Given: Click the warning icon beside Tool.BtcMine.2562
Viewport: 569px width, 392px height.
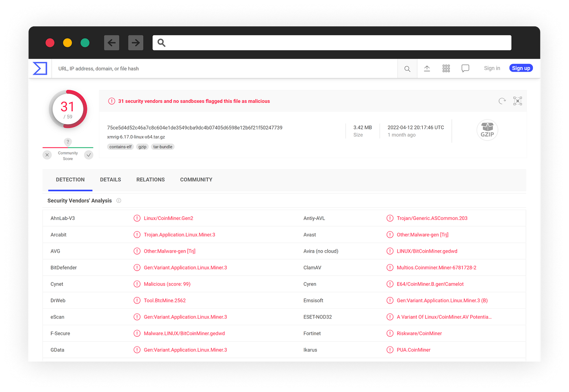Looking at the screenshot, I should click(x=137, y=301).
